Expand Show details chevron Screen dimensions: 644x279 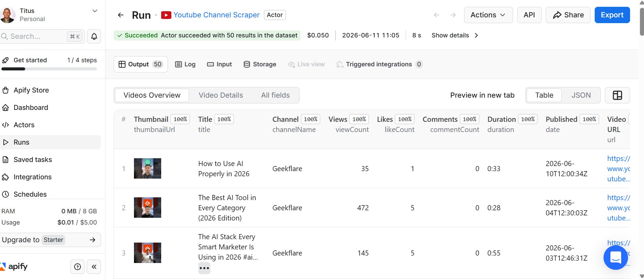click(x=476, y=35)
